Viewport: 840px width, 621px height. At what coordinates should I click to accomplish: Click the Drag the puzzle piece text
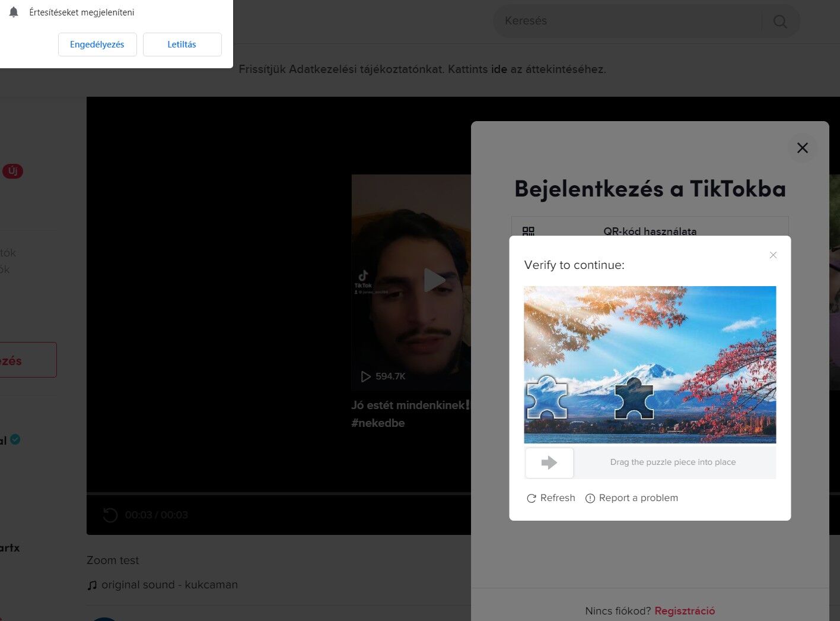(673, 462)
